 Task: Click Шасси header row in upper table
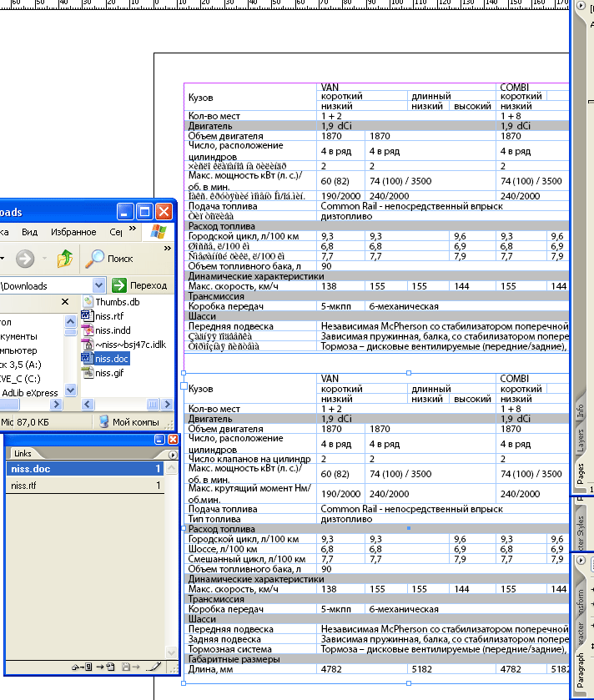[376, 316]
